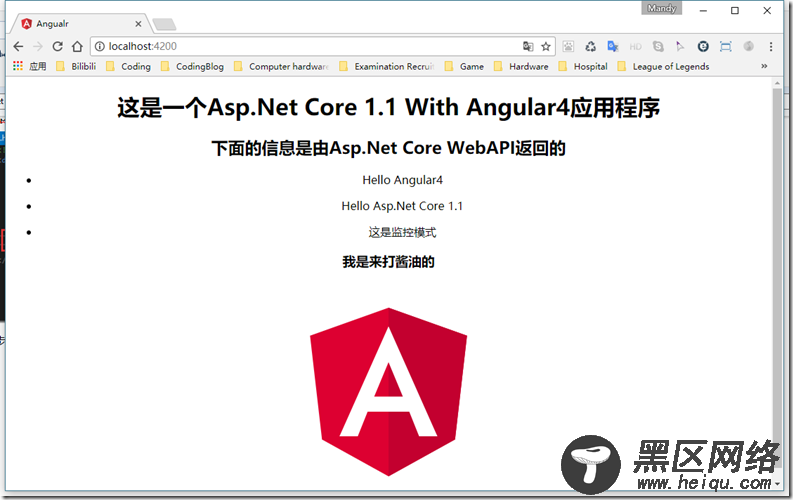Click the list item 这是监控模式
The height and width of the screenshot is (500, 793).
[402, 233]
